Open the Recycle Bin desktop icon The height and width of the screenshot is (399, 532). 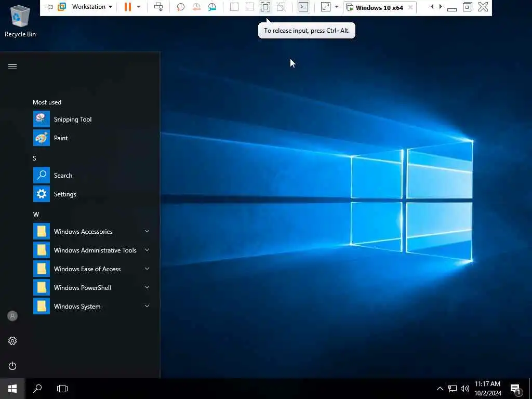[20, 20]
